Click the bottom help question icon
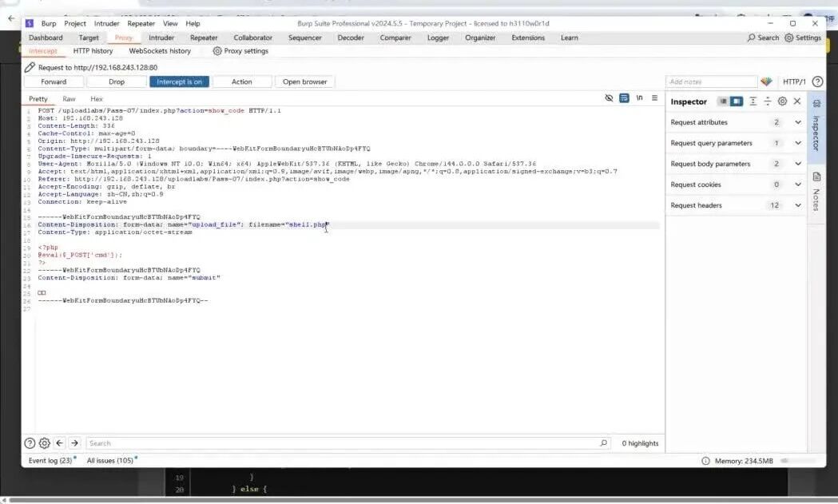 (30, 443)
